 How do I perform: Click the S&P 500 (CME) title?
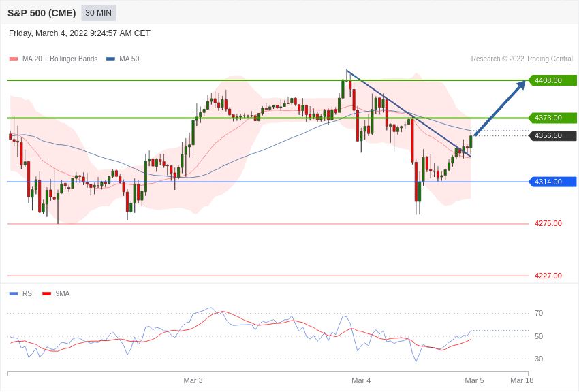(x=42, y=13)
